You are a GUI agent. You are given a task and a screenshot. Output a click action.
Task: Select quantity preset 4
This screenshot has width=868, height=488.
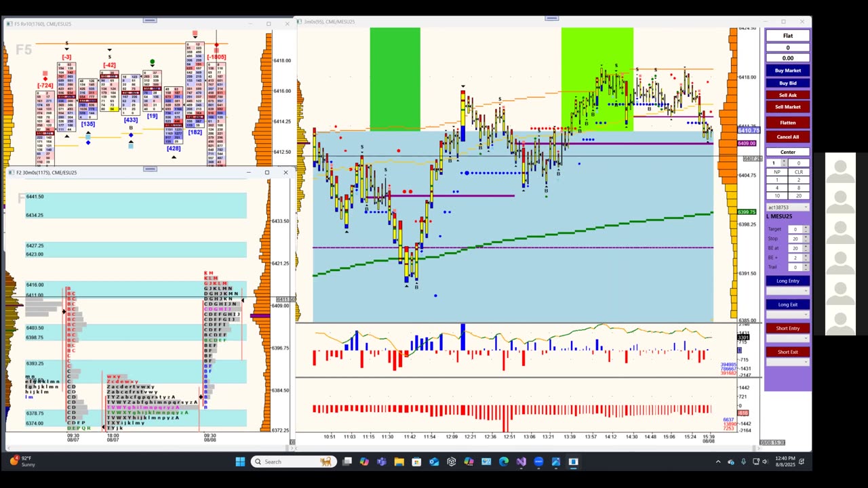tap(777, 188)
